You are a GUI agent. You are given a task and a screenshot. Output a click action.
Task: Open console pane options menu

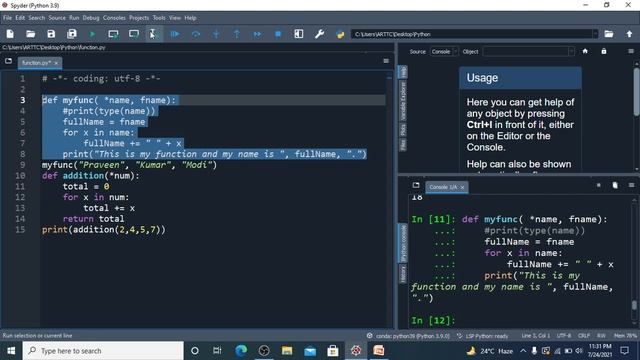(x=631, y=185)
